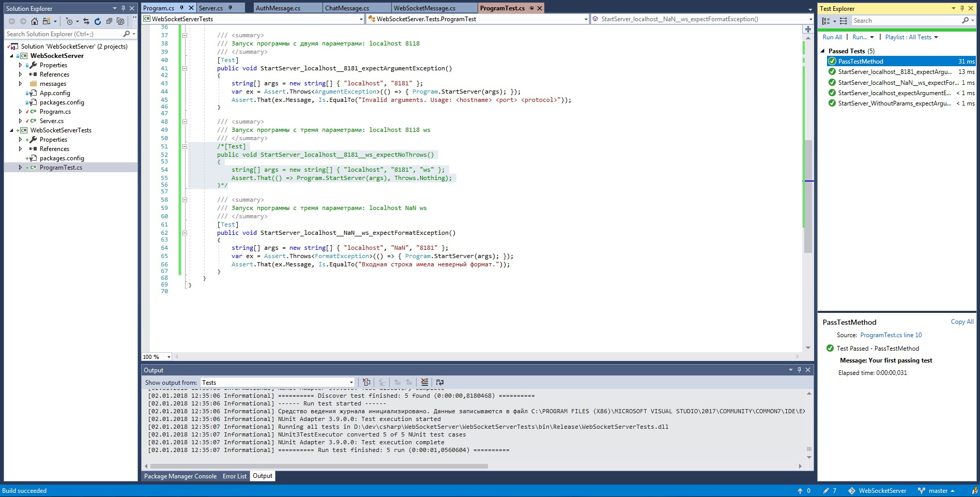This screenshot has width=980, height=497.
Task: Open the WebSocketServer.Tests.ProgramTest class dropdown
Action: [478, 19]
